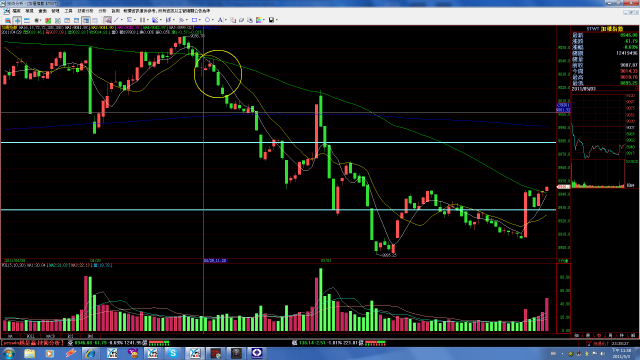Select the straight line drawing tool

coord(116,20)
